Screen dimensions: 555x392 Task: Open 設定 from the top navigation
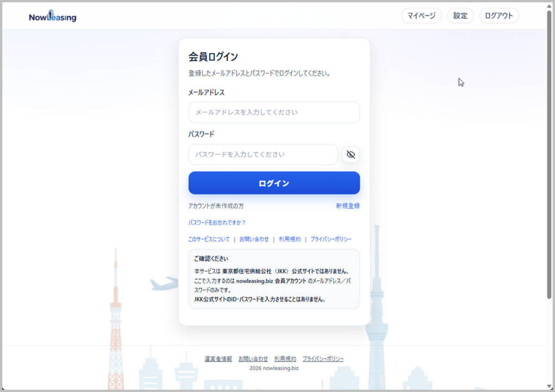(460, 16)
